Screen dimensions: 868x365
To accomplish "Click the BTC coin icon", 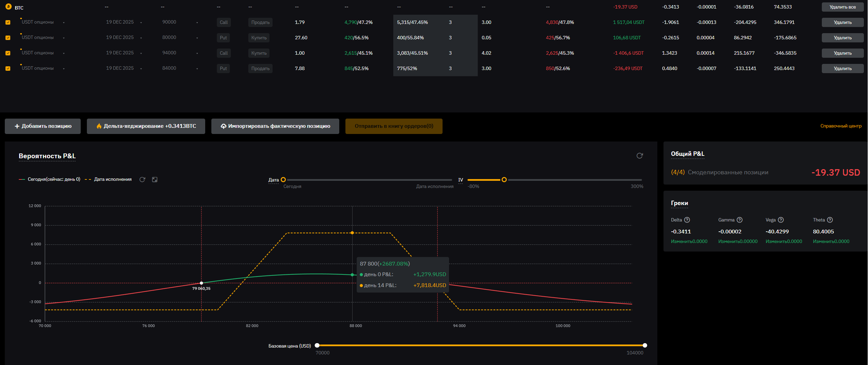I will [9, 7].
